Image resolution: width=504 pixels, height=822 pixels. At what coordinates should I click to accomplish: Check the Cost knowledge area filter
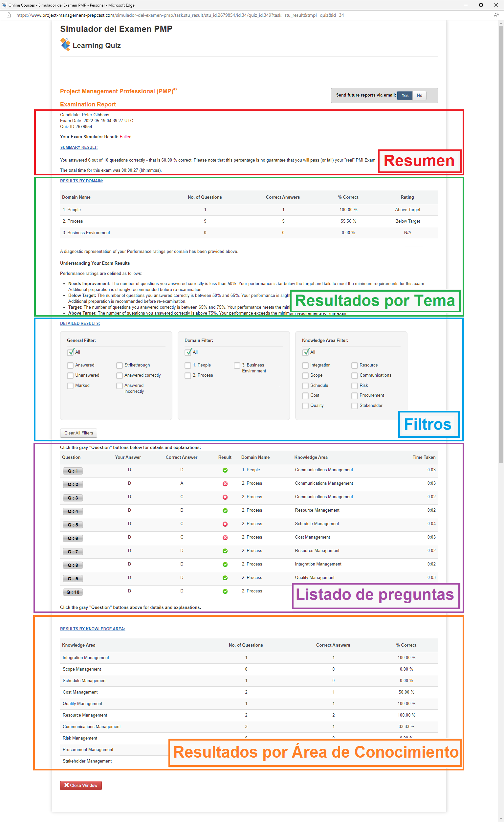tap(305, 396)
